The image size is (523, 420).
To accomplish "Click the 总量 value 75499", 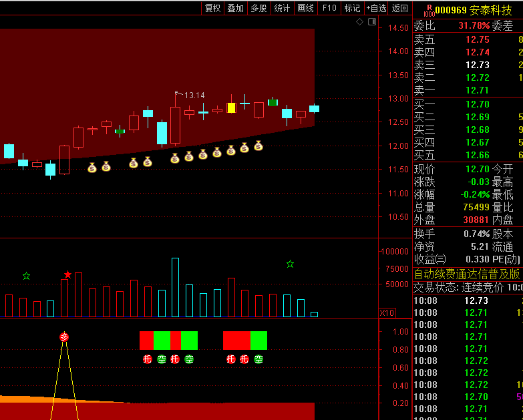I will click(x=476, y=207).
